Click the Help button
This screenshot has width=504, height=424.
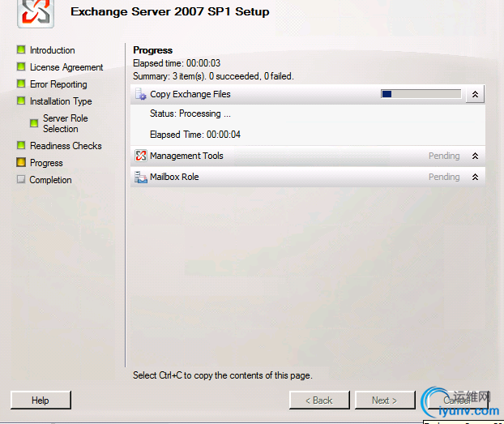[x=41, y=400]
